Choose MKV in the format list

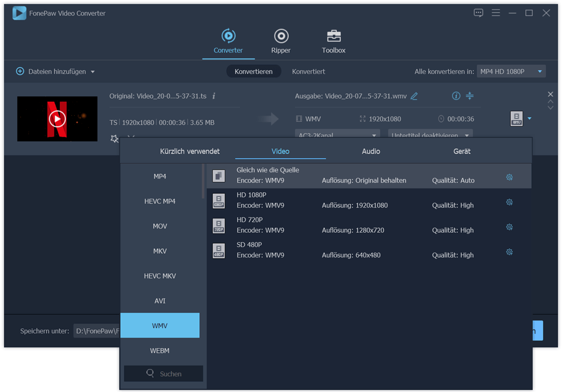pos(160,251)
